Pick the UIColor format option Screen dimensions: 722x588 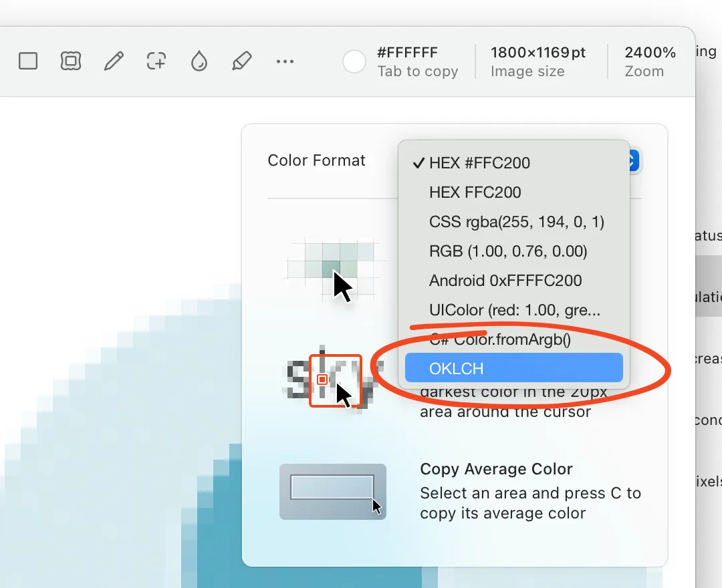click(x=514, y=310)
